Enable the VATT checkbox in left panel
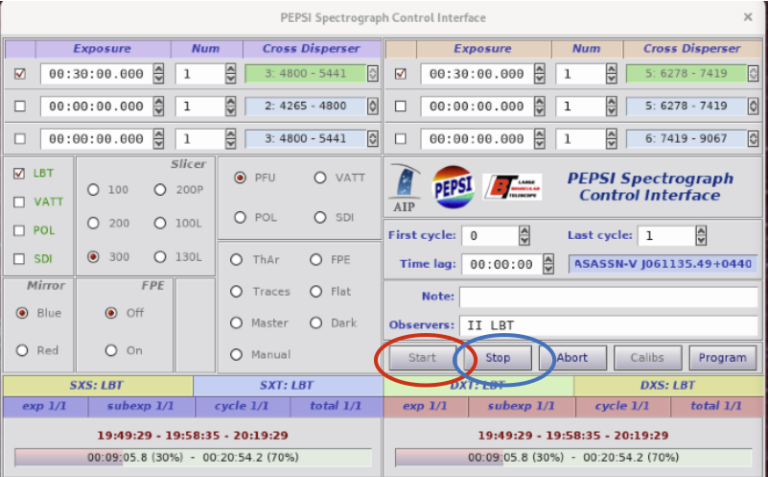 (20, 201)
